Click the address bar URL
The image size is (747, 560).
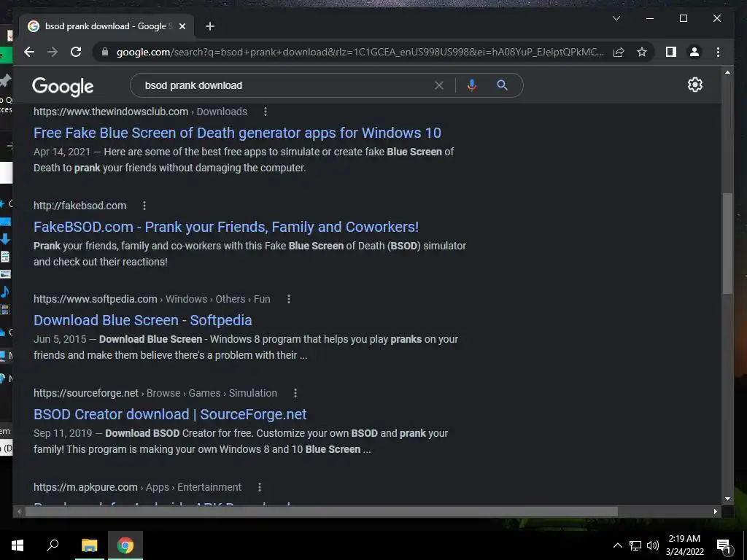[360, 52]
